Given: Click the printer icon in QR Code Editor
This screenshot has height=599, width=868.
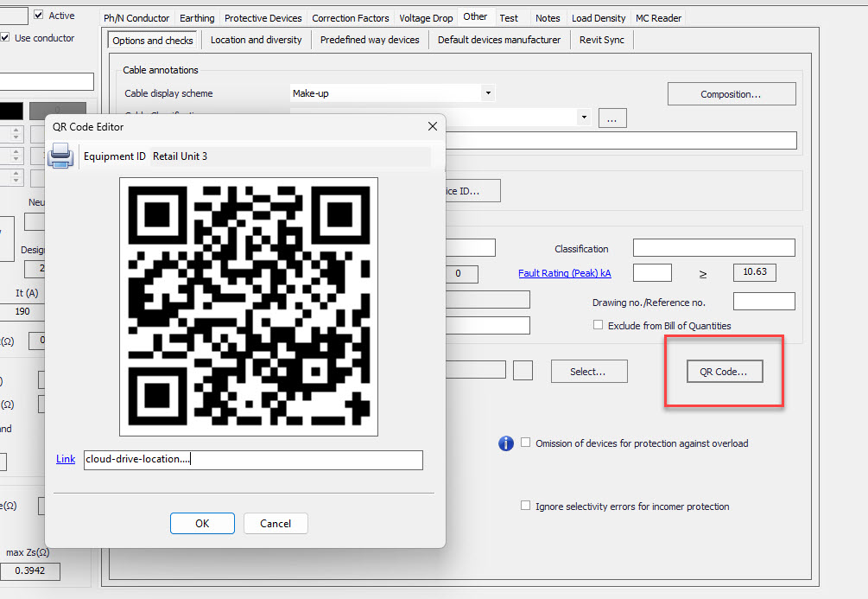Looking at the screenshot, I should (x=60, y=156).
